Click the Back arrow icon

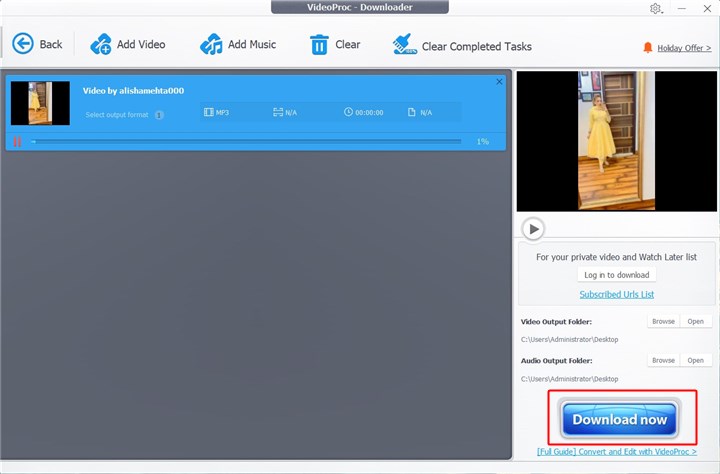click(x=23, y=44)
